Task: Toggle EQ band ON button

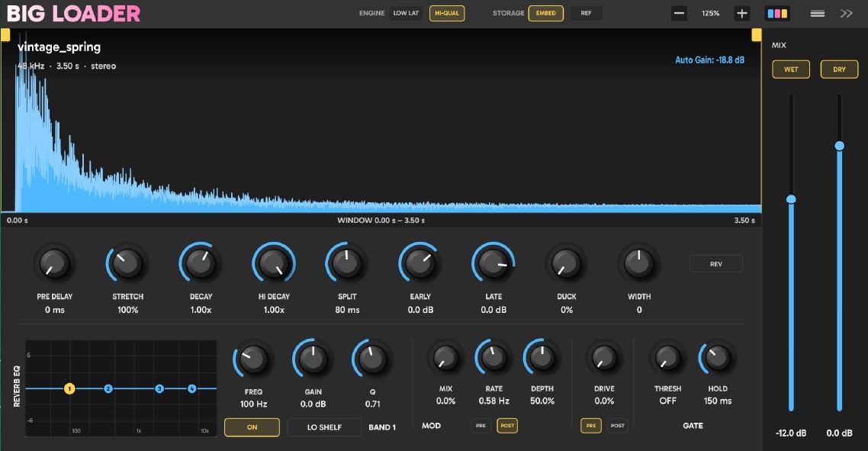Action: coord(252,427)
